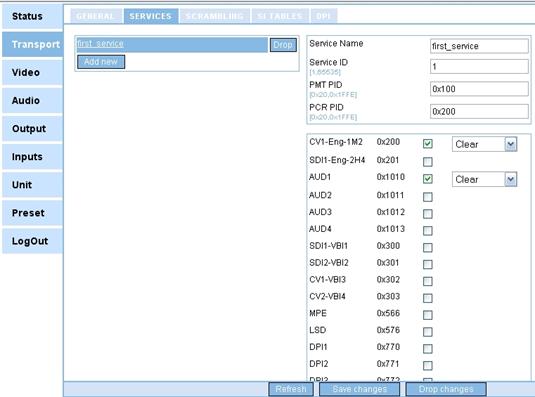This screenshot has width=535, height=397.
Task: Enable the AUD2 checkbox
Action: pyautogui.click(x=428, y=197)
